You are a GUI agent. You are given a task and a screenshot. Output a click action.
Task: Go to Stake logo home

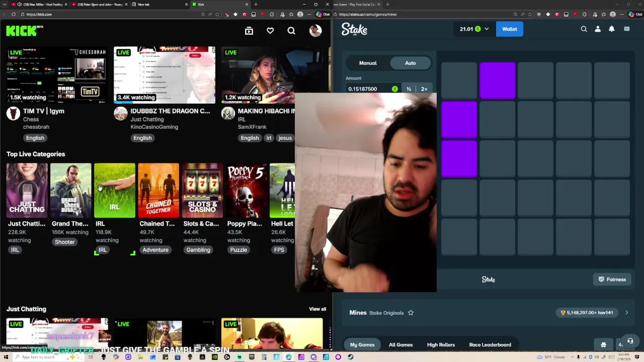[354, 30]
